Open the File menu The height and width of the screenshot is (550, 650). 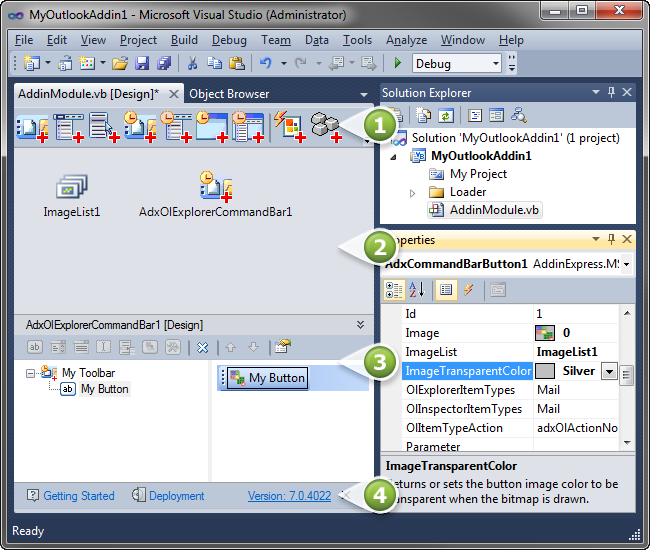pyautogui.click(x=24, y=40)
